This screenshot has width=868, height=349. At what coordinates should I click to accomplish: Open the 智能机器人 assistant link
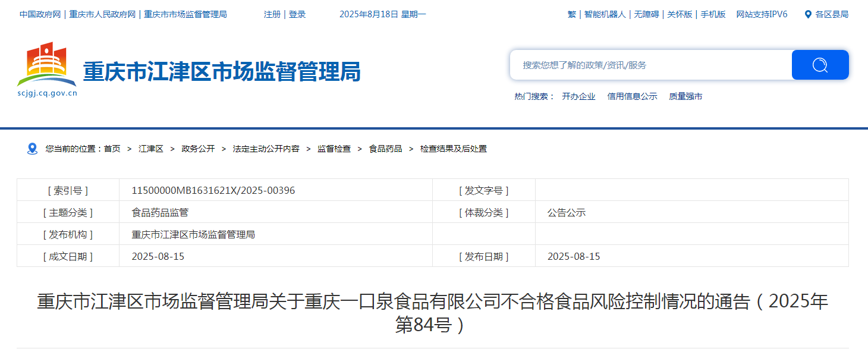click(605, 14)
